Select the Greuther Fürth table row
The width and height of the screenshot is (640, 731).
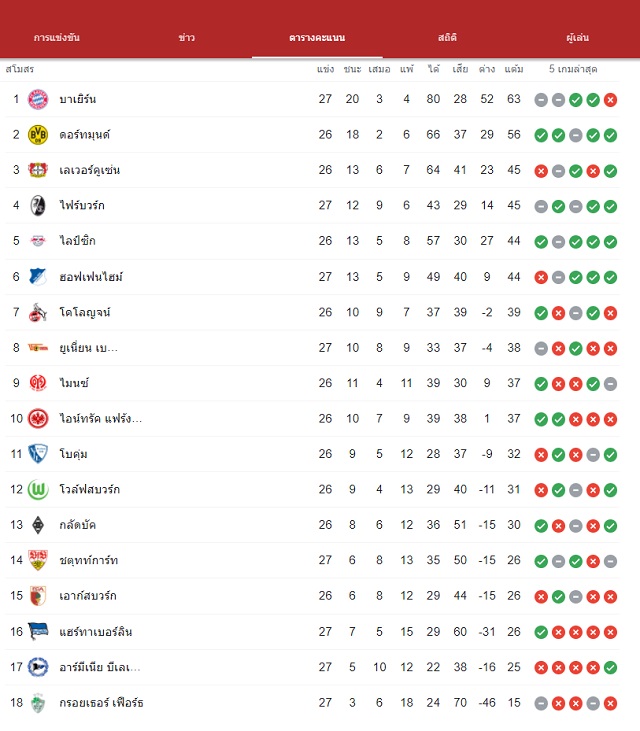[x=312, y=703]
